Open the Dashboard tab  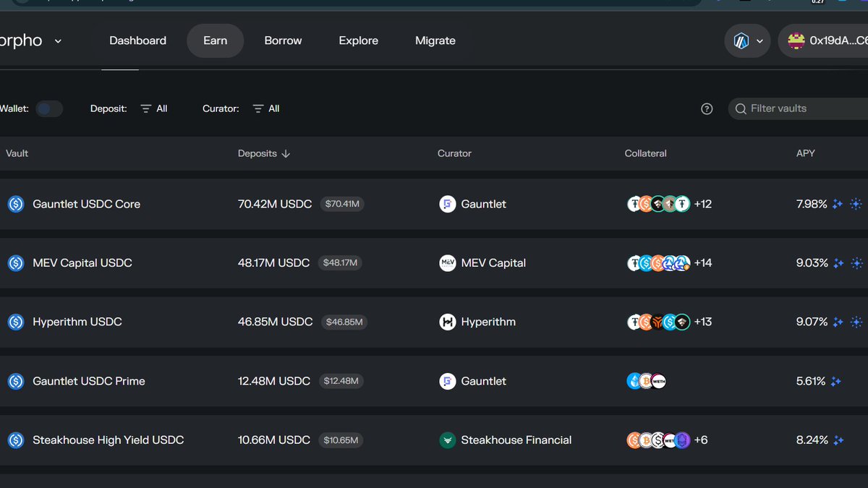pos(137,40)
